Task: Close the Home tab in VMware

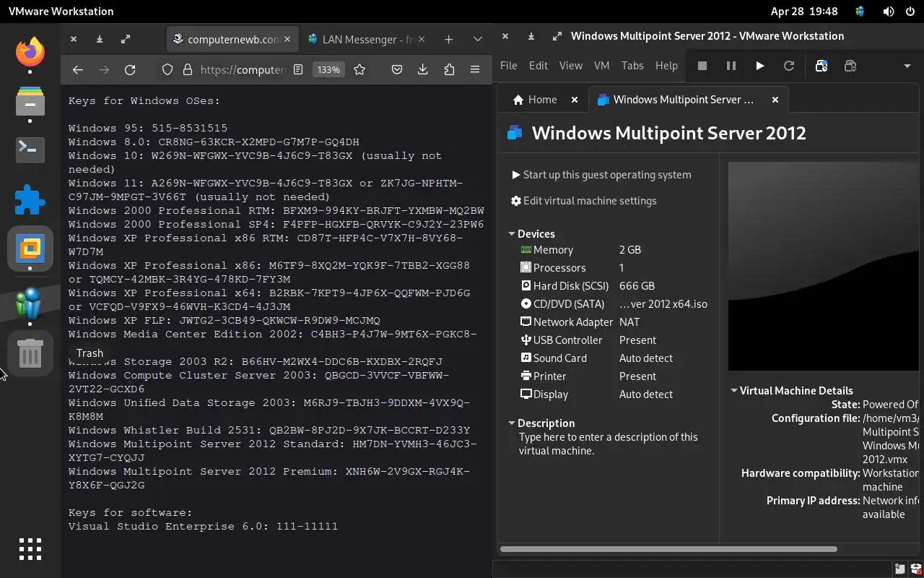Action: point(575,100)
